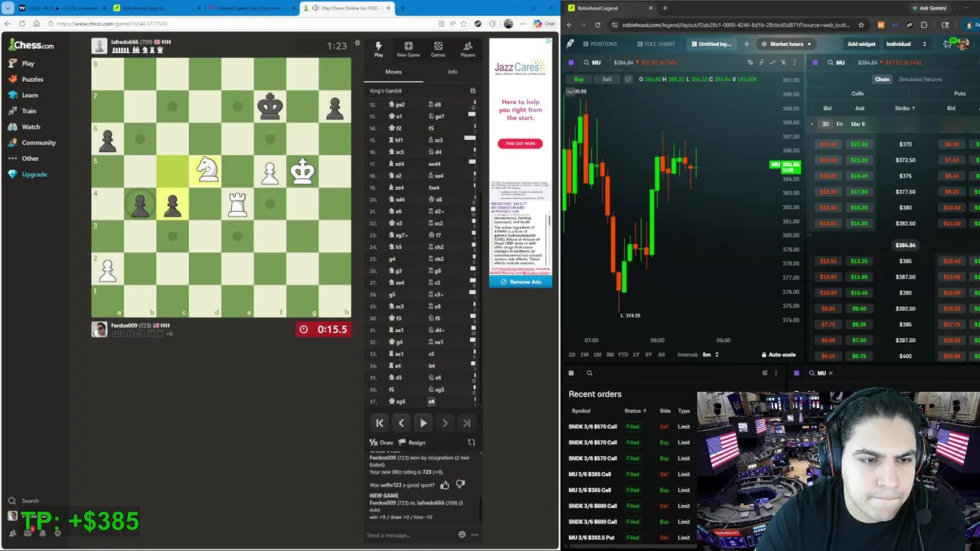980x551 pixels.
Task: Select Simulated Returns view
Action: [920, 80]
